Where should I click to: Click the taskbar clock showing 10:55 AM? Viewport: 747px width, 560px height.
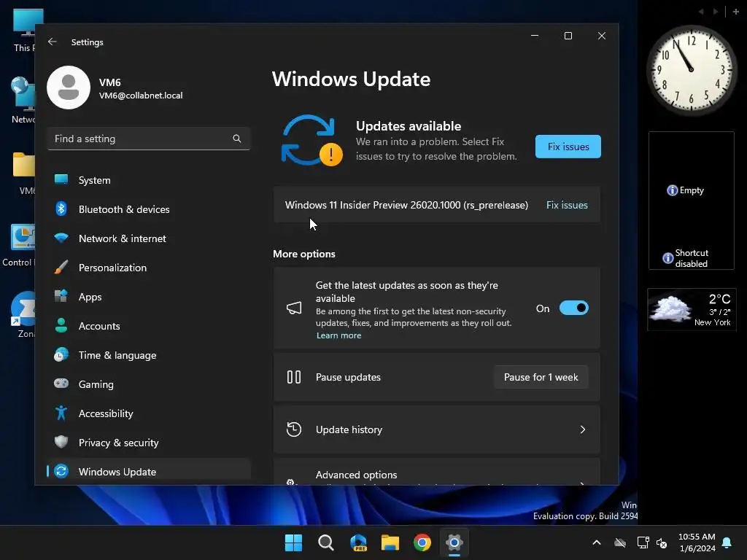click(x=697, y=542)
